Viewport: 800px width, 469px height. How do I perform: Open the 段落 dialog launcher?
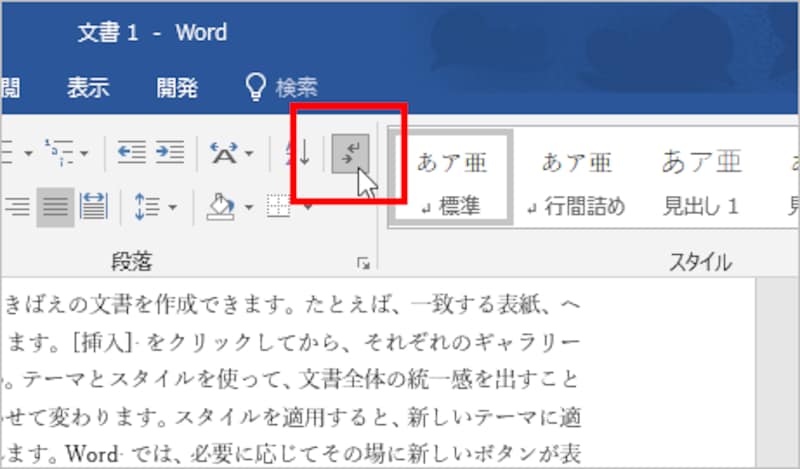click(x=363, y=263)
